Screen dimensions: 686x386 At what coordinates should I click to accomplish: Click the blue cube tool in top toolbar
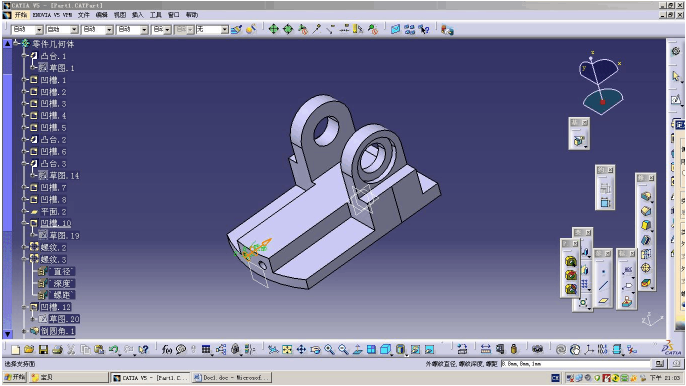[x=395, y=29]
